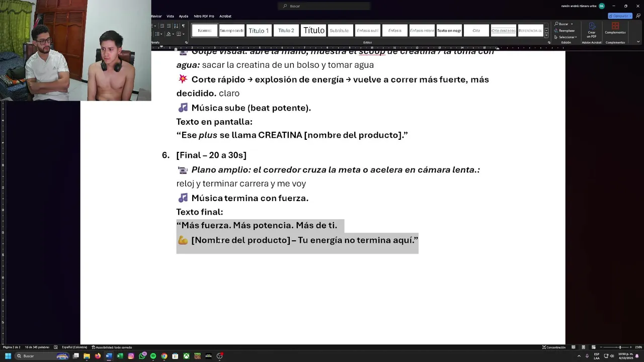Viewport: 644px width, 362px height.
Task: Open Minecraft from the taskbar
Action: (197, 356)
